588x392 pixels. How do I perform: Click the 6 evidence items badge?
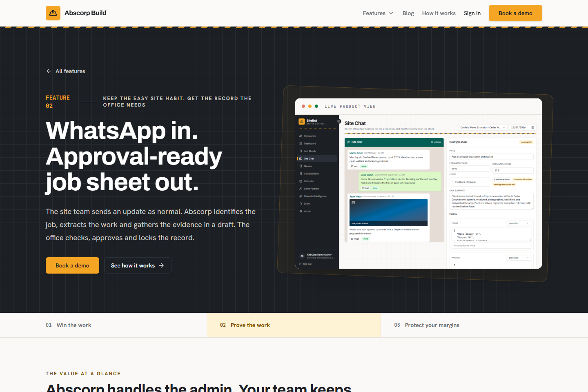(x=502, y=179)
